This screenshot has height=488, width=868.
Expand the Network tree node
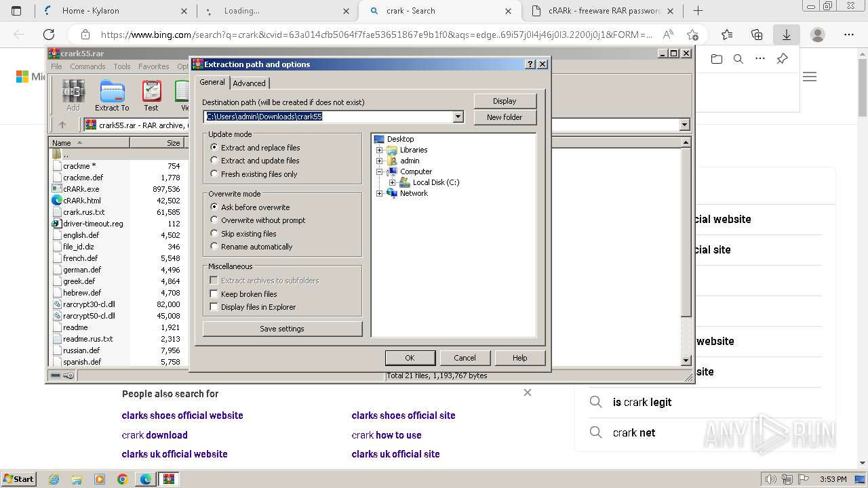click(380, 193)
